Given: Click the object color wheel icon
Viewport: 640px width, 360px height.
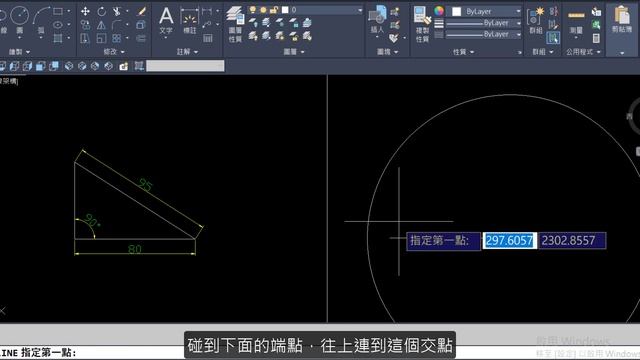Looking at the screenshot, I should [439, 11].
